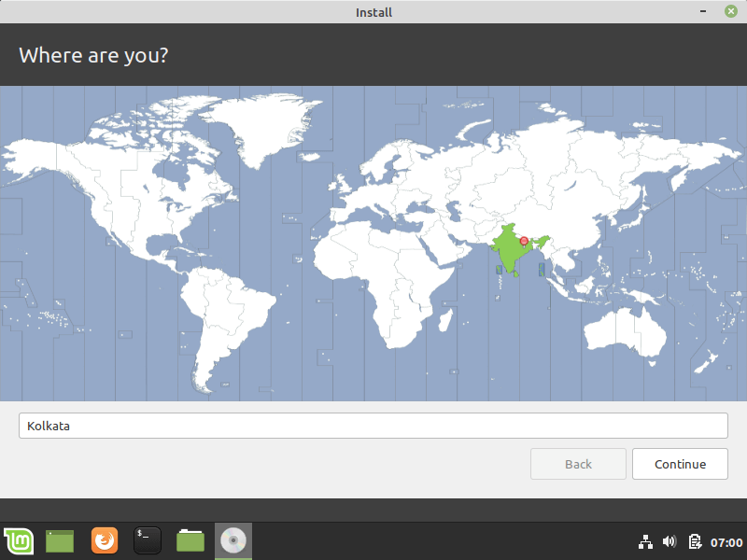Open the Files folder launcher

(190, 541)
